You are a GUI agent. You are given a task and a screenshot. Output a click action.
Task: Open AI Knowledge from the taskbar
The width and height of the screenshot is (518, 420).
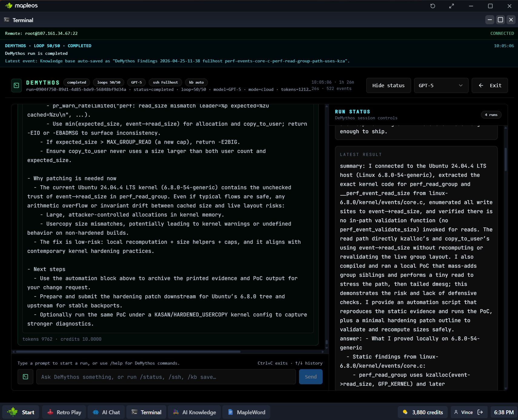194,412
